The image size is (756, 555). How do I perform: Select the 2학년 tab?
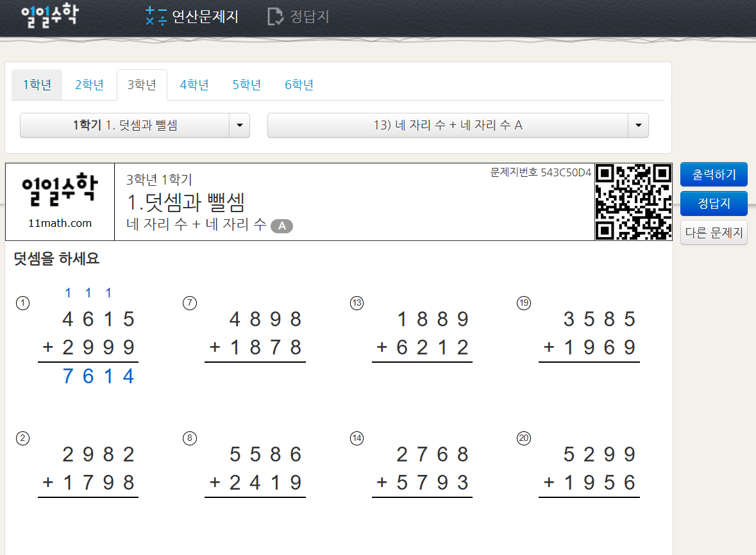tap(89, 84)
